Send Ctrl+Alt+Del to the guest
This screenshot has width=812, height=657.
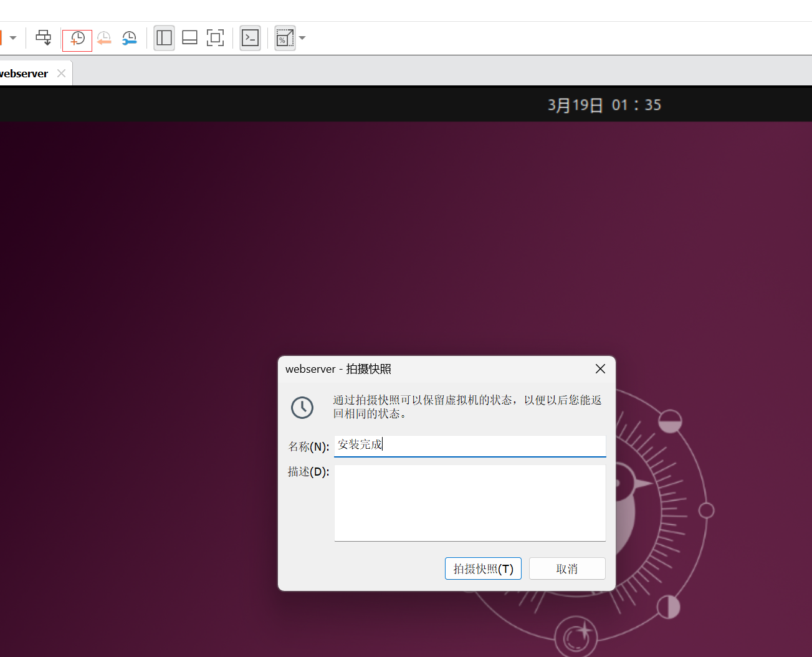click(x=43, y=38)
